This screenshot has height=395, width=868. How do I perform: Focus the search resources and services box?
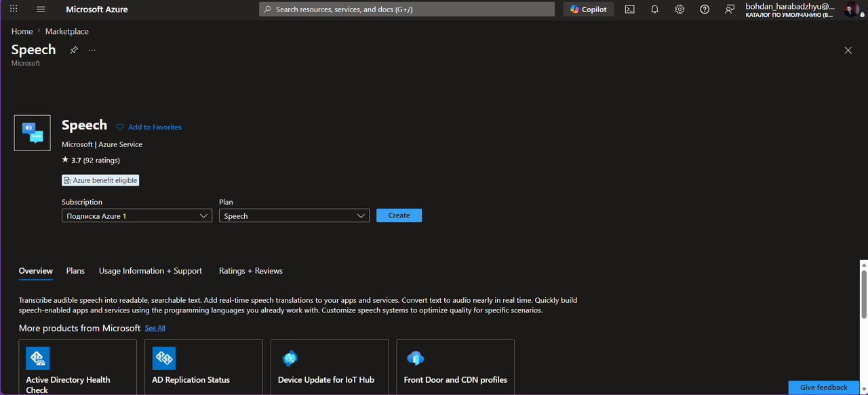coord(407,9)
